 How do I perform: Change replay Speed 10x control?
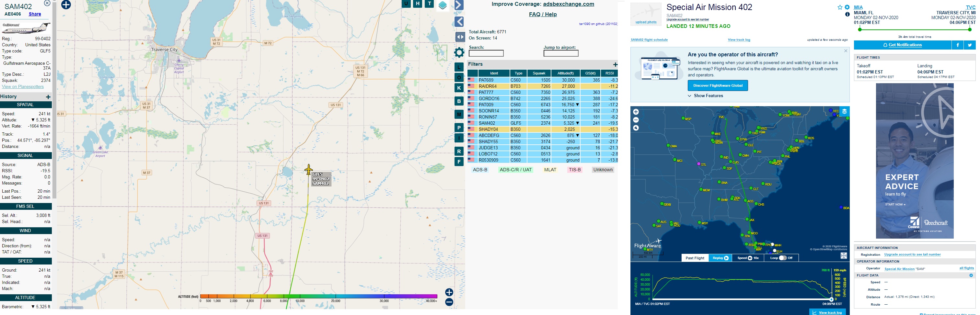coord(748,258)
